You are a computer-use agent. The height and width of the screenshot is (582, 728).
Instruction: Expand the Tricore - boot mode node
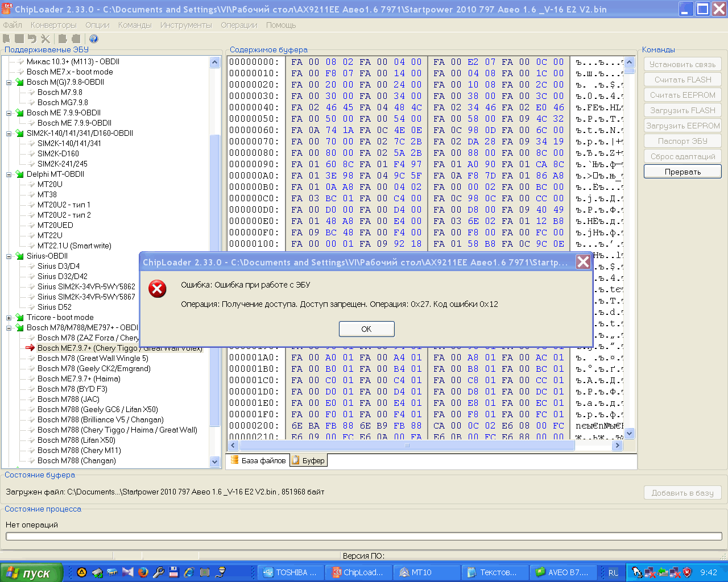pyautogui.click(x=9, y=318)
